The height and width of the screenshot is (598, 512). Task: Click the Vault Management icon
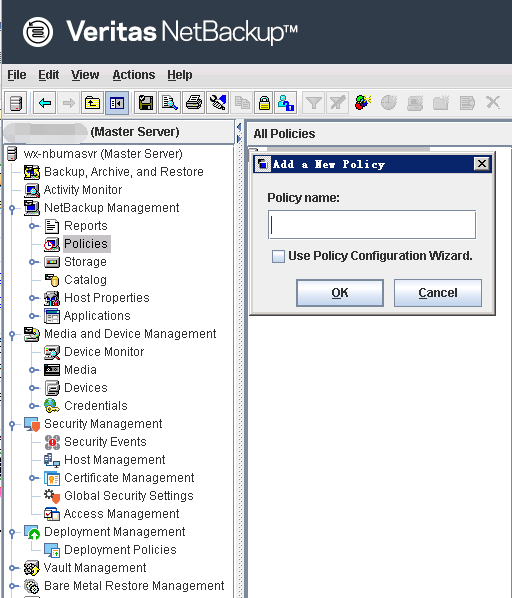click(x=32, y=568)
